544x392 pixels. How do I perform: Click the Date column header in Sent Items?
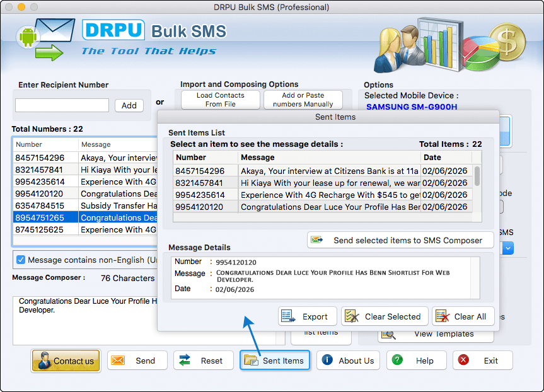point(446,158)
